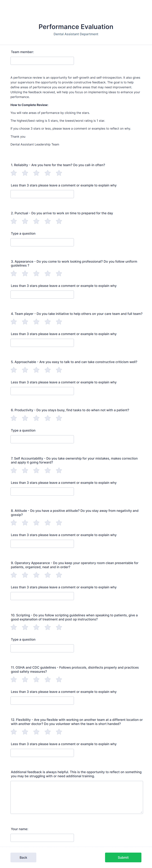Click the Submit button

(123, 857)
